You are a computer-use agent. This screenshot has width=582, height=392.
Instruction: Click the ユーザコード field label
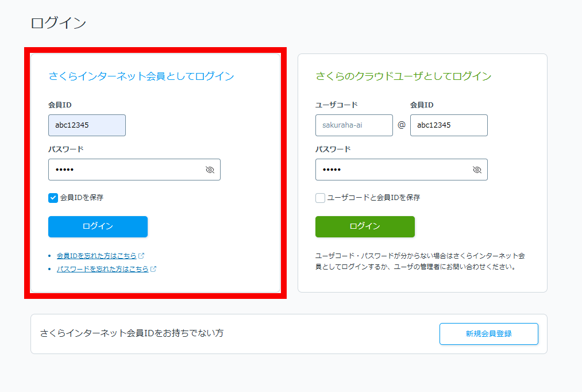point(336,105)
